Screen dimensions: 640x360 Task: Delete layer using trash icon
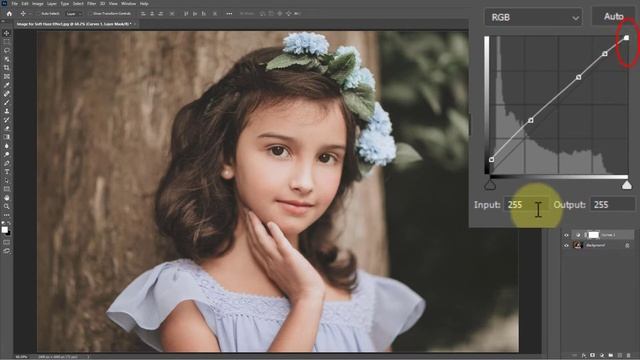tap(629, 356)
